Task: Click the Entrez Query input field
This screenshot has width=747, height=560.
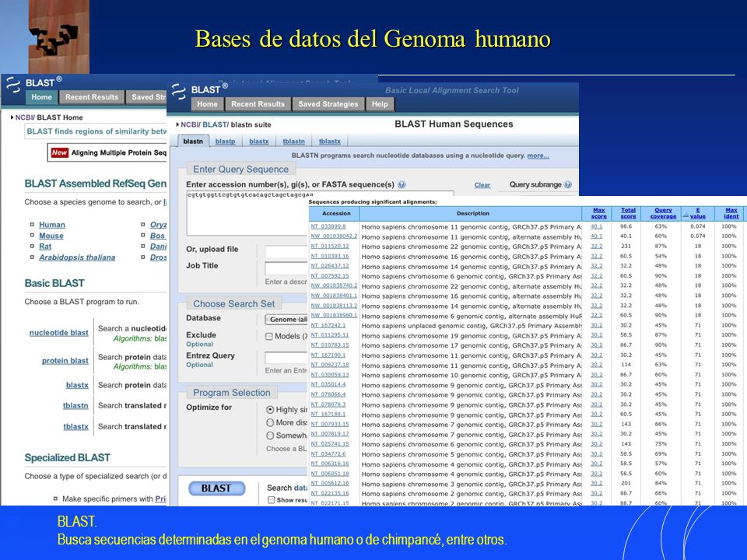Action: click(286, 358)
